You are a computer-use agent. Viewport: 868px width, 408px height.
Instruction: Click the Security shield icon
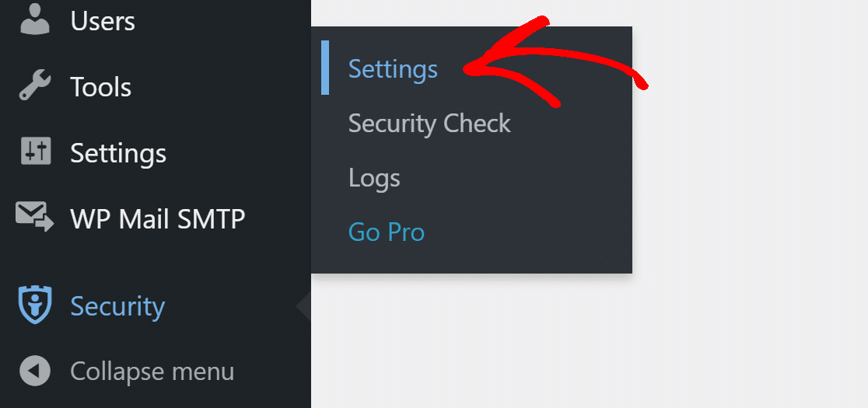pos(35,305)
